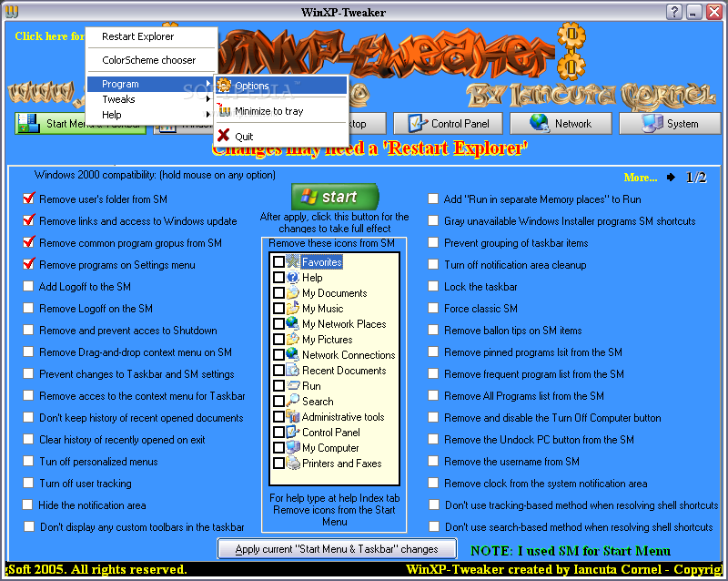Open the Network tab button

(561, 124)
